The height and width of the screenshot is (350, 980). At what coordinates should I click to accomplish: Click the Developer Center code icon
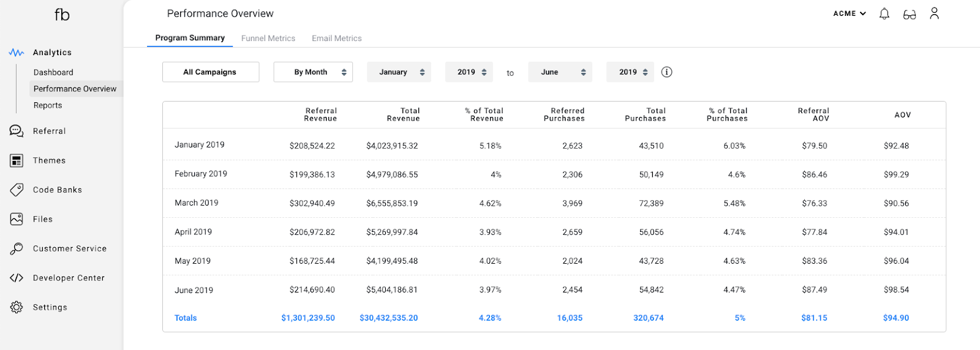[17, 278]
